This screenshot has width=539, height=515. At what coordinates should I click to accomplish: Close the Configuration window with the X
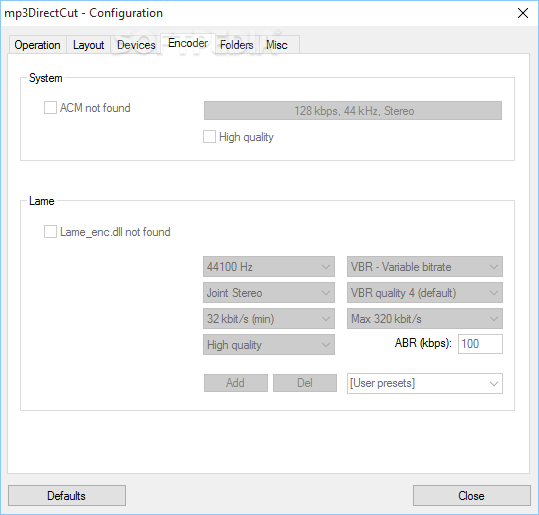tap(523, 13)
